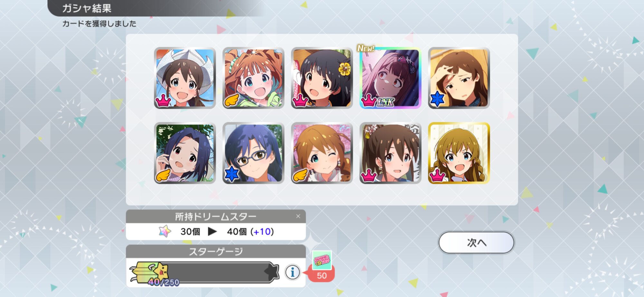This screenshot has height=297, width=644.
Task: Open the winking brown-haired girl card
Action: pos(322,153)
